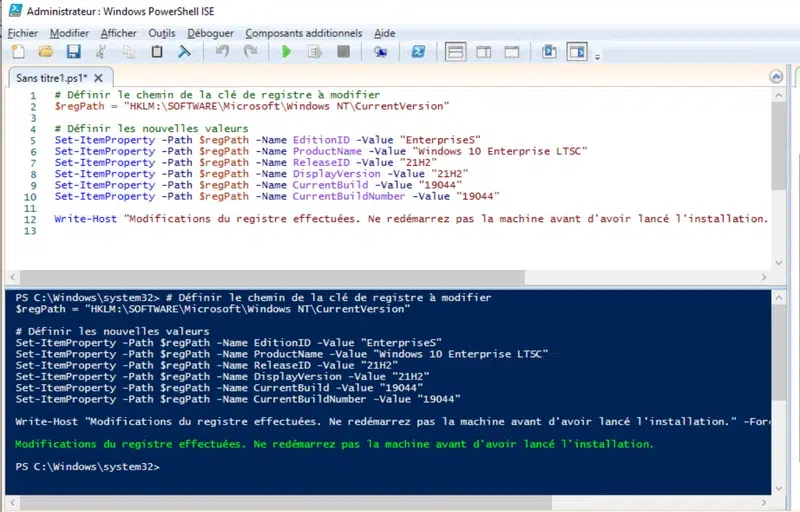Click the Run Selection icon
This screenshot has width=800, height=512.
click(x=315, y=52)
